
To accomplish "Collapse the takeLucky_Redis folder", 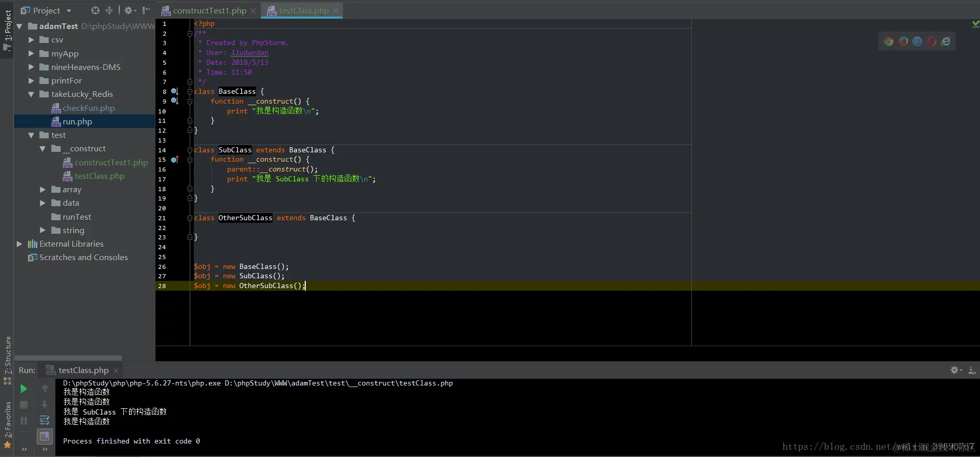I will coord(31,94).
